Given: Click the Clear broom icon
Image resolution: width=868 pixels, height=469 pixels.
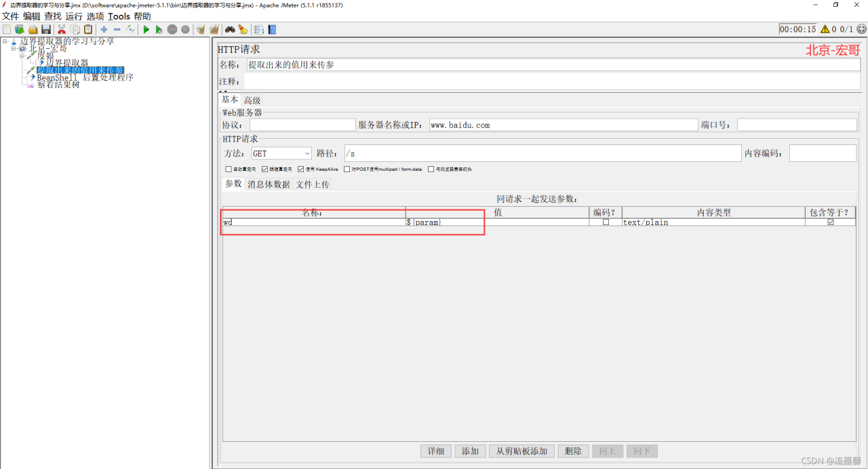Looking at the screenshot, I should (x=201, y=29).
